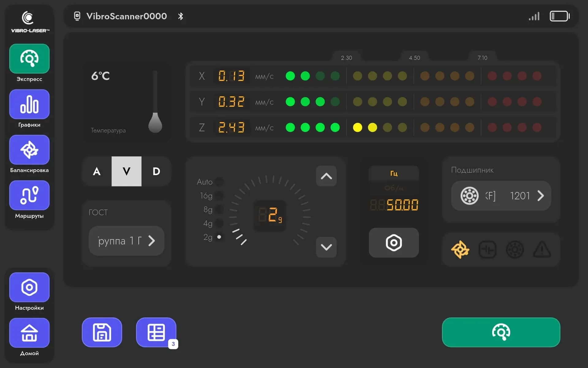Open the table report button with badge
588x368 pixels.
[156, 332]
